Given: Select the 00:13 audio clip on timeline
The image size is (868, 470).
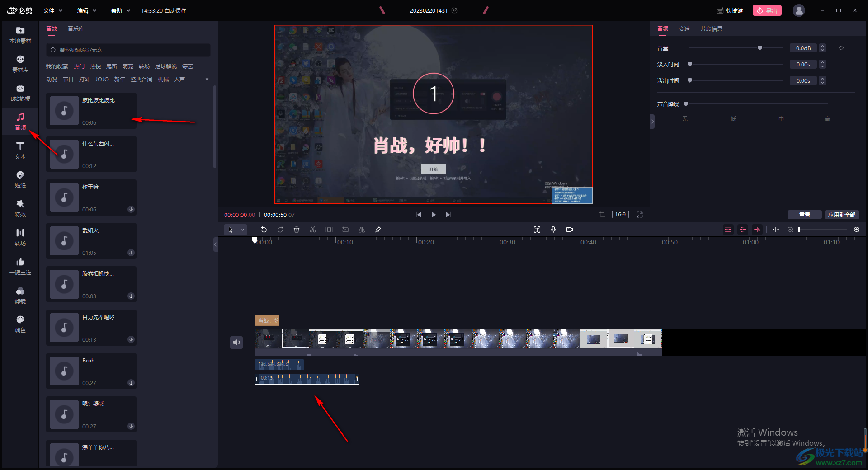Looking at the screenshot, I should pyautogui.click(x=307, y=379).
